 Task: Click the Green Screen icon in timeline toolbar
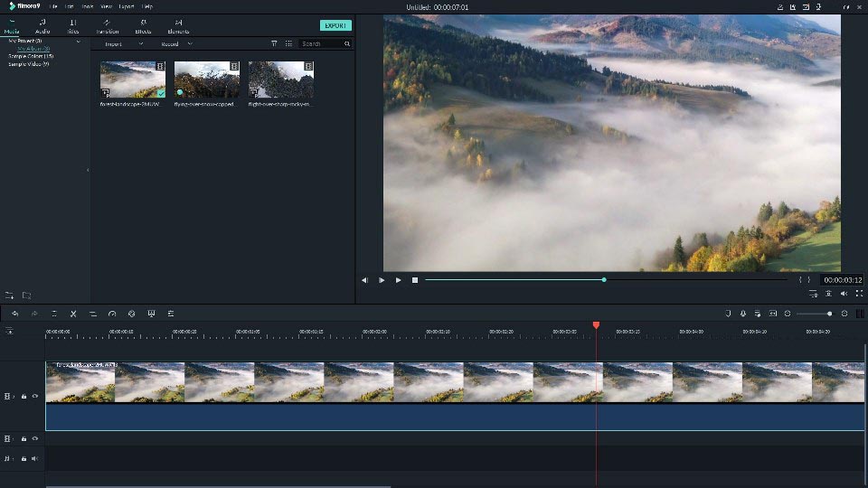coord(151,314)
